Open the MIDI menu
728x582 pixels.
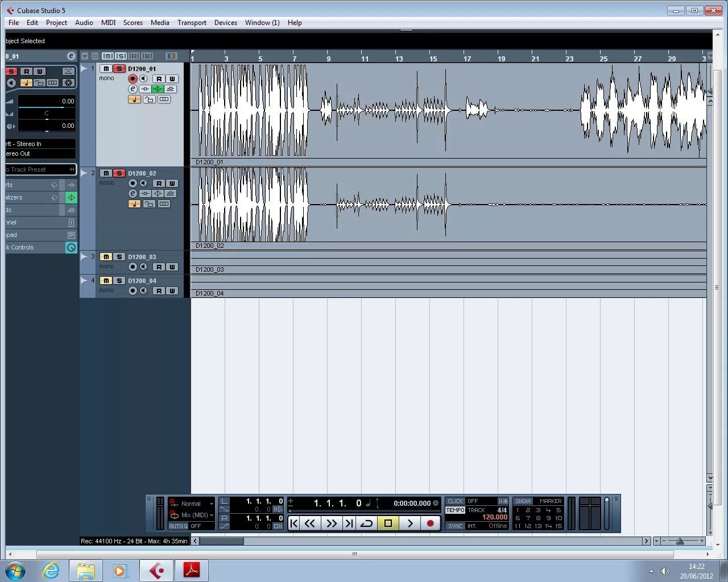click(x=109, y=23)
